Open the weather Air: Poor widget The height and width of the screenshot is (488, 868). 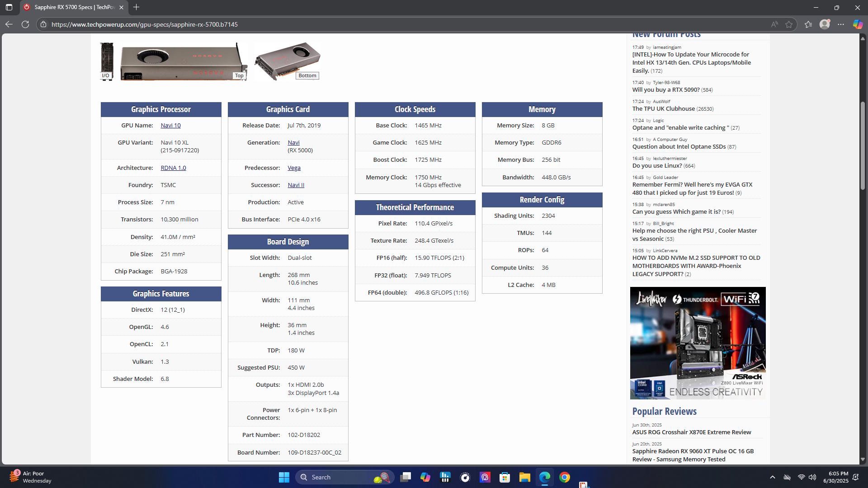[31, 477]
